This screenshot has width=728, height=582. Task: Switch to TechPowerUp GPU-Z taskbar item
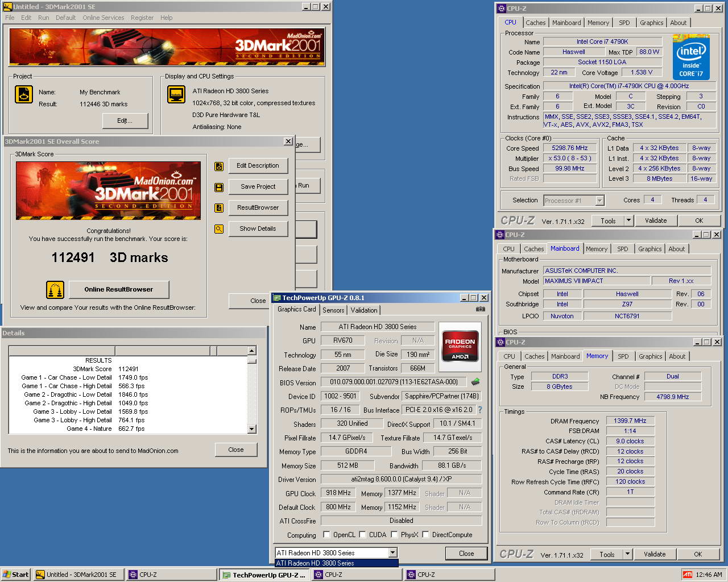tap(266, 575)
